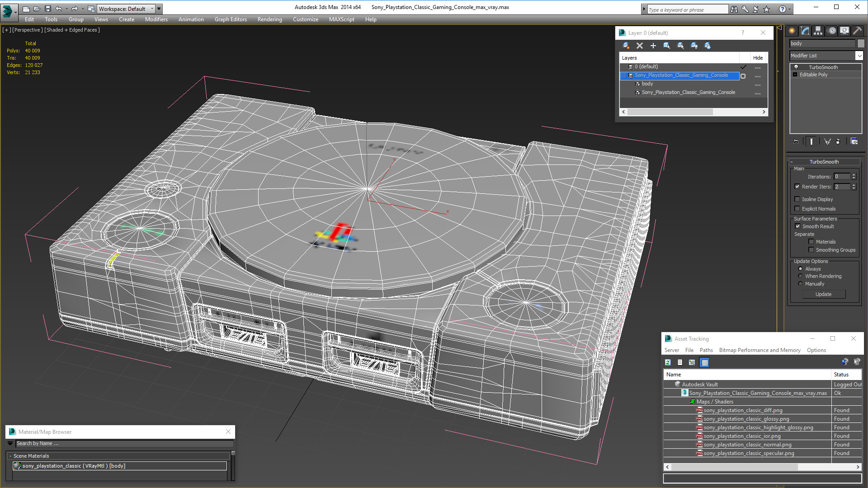The width and height of the screenshot is (868, 488).
Task: Click the Open File folder icon
Action: point(37,9)
